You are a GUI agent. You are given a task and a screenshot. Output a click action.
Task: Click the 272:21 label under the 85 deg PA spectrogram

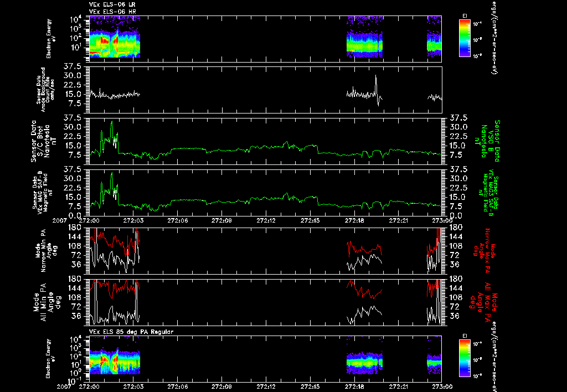(399, 386)
